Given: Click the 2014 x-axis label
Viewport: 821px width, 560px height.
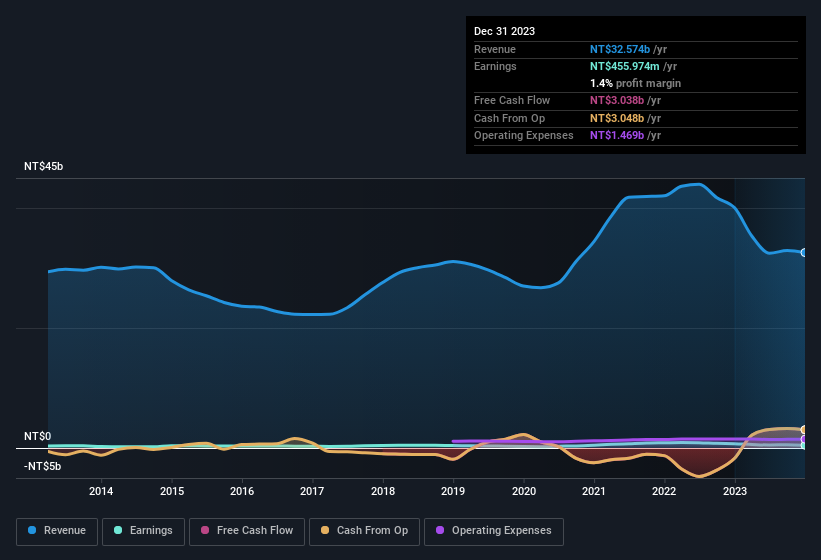Looking at the screenshot, I should (101, 491).
